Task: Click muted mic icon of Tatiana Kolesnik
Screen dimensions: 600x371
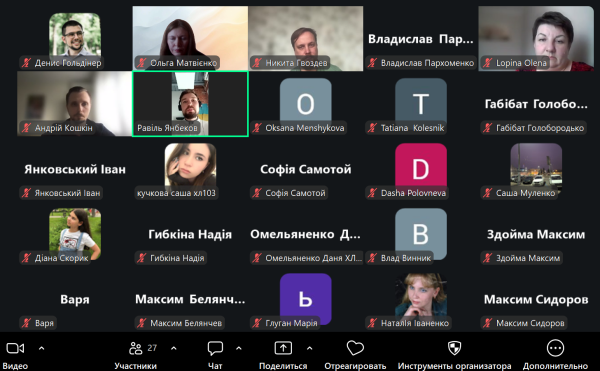Action: click(x=372, y=128)
